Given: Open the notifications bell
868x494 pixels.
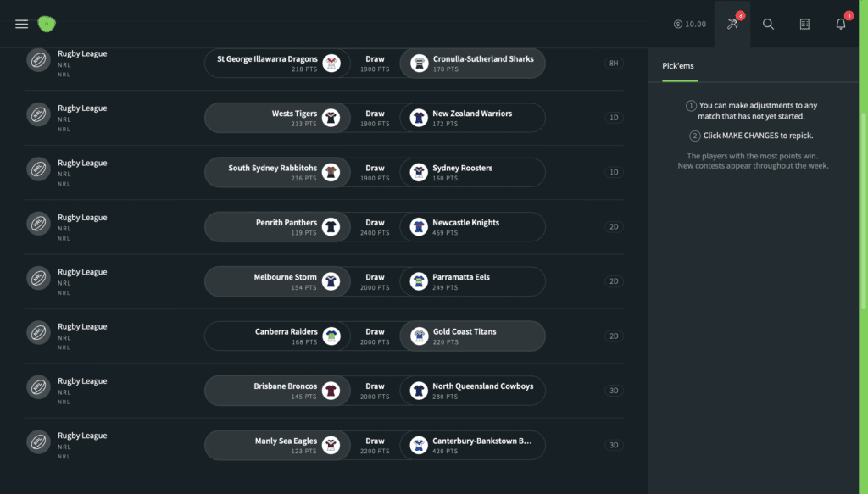Looking at the screenshot, I should click(x=841, y=24).
